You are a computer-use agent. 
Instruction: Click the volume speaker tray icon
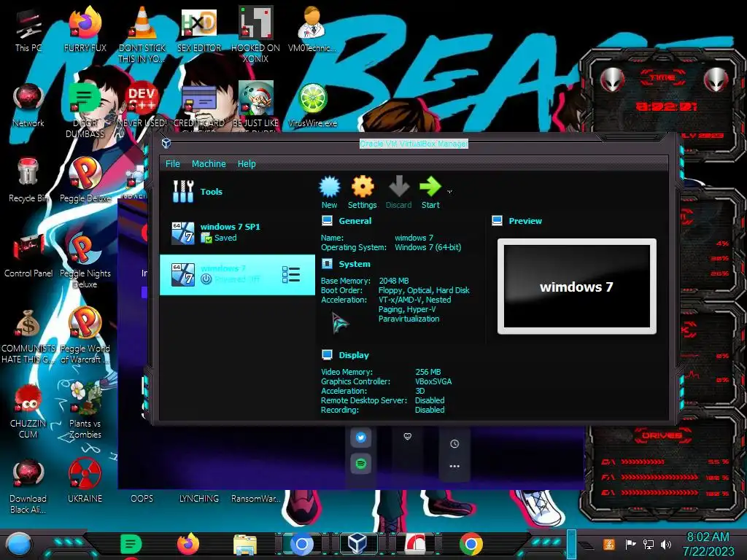coord(666,544)
